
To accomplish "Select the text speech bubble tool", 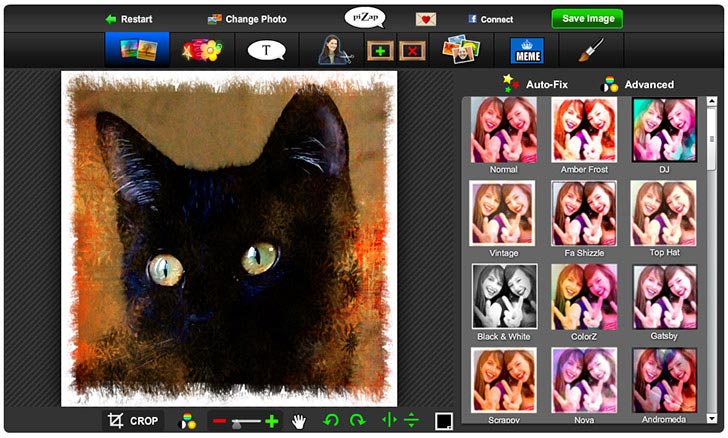I will pos(267,50).
